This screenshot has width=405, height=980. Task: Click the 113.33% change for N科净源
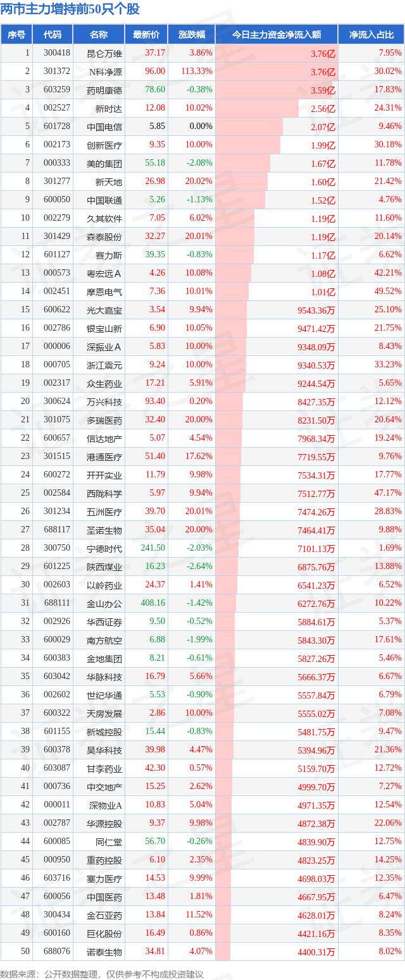pos(196,71)
